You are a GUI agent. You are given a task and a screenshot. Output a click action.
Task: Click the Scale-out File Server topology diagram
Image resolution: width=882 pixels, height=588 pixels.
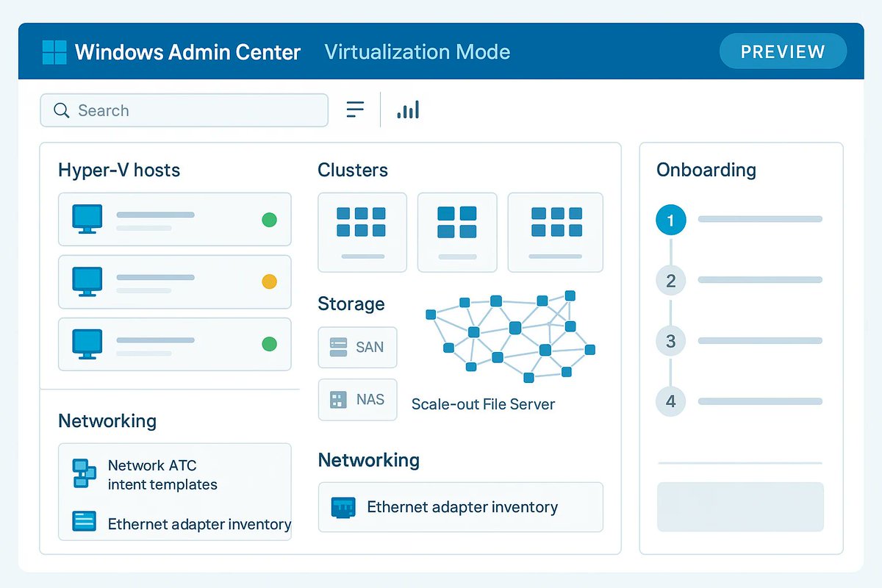507,334
